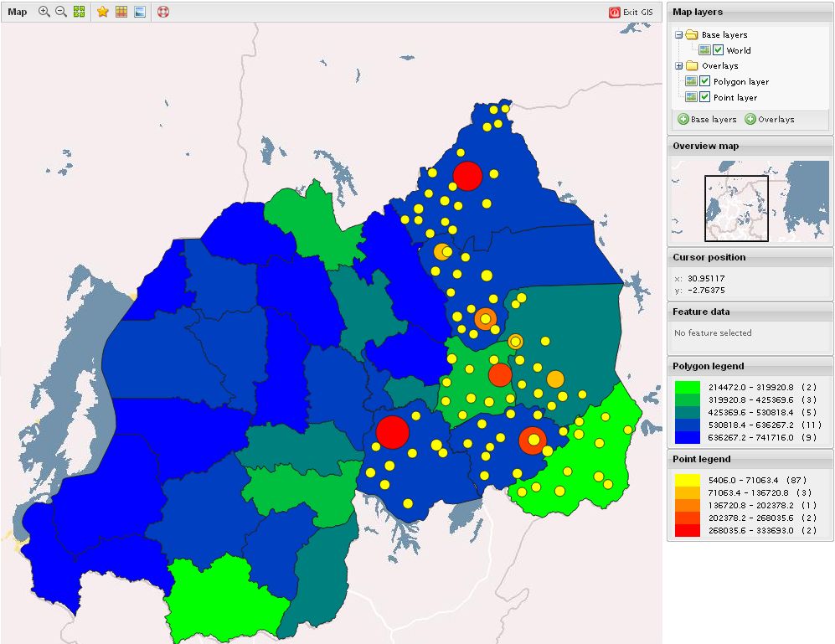Collapse the Base layers folder
The image size is (835, 644).
[679, 35]
